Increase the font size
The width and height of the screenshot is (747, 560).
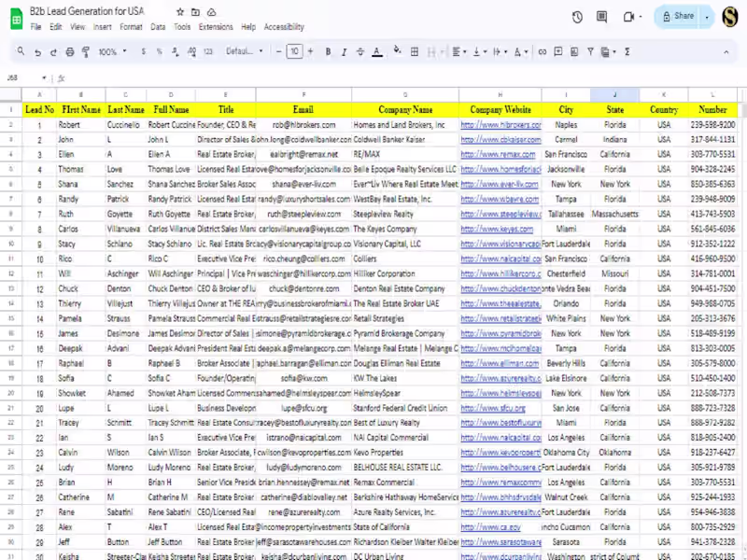pos(311,51)
